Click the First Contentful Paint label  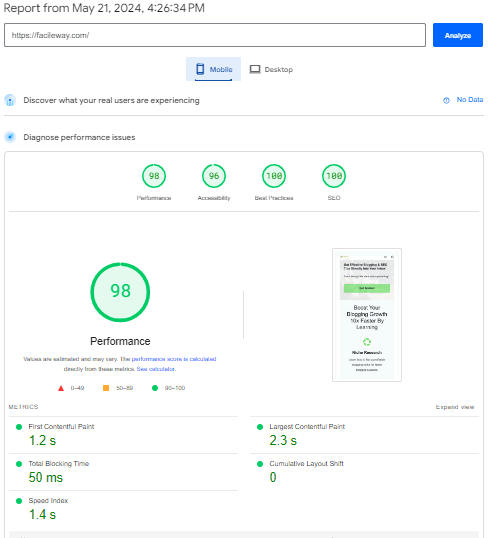(61, 426)
